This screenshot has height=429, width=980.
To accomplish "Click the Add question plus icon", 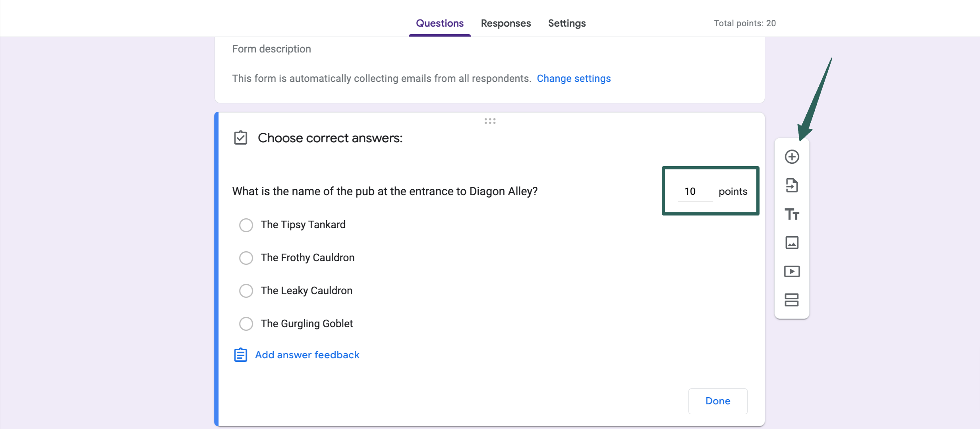I will click(792, 157).
